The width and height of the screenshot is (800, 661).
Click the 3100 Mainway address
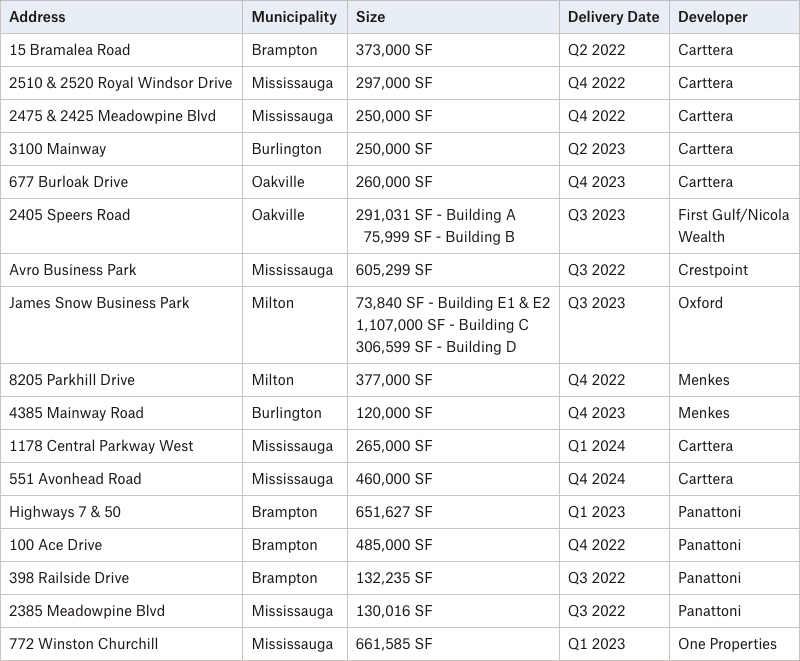[58, 149]
